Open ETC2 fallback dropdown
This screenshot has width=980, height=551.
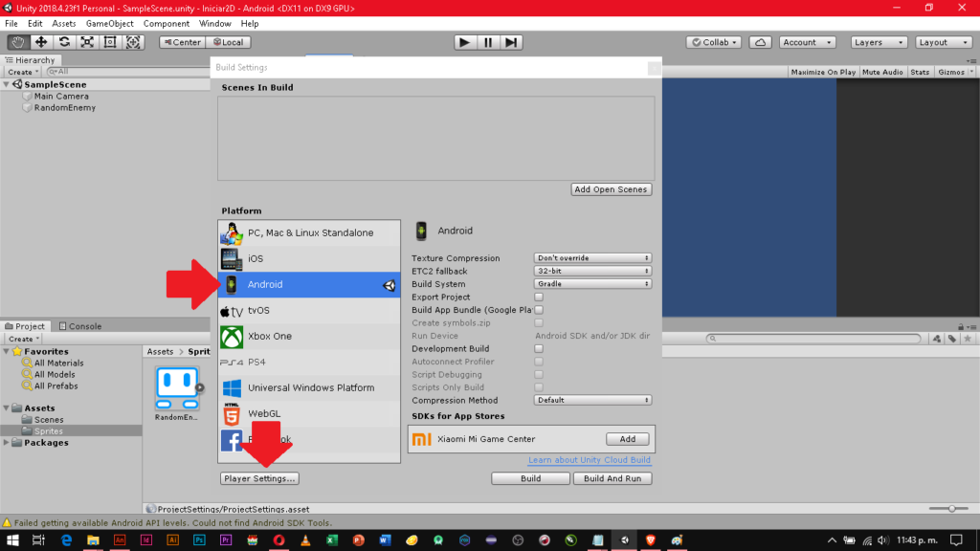[x=592, y=271]
